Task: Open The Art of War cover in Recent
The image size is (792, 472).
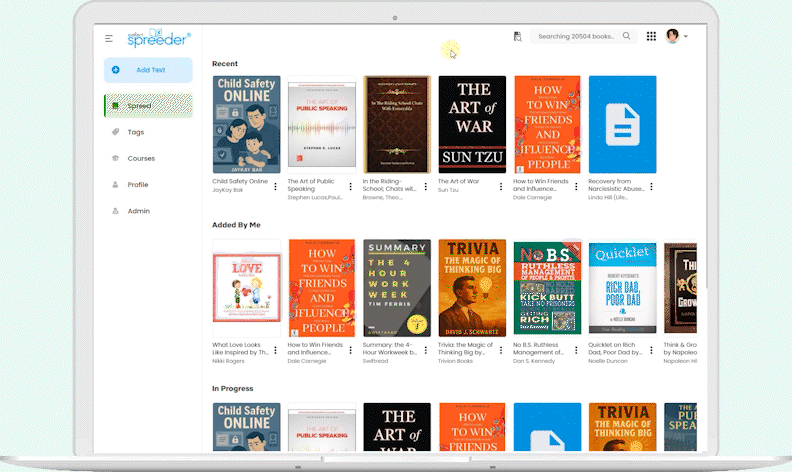Action: coord(472,124)
